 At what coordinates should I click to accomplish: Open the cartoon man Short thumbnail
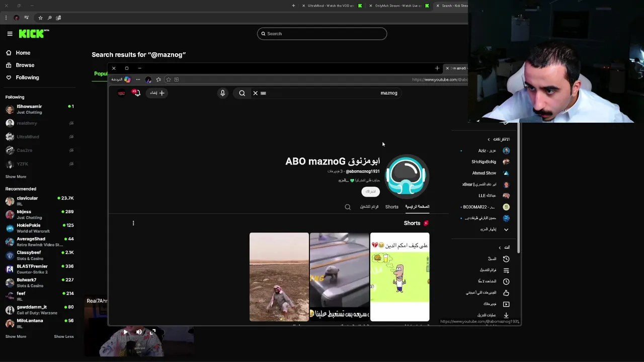[400, 277]
